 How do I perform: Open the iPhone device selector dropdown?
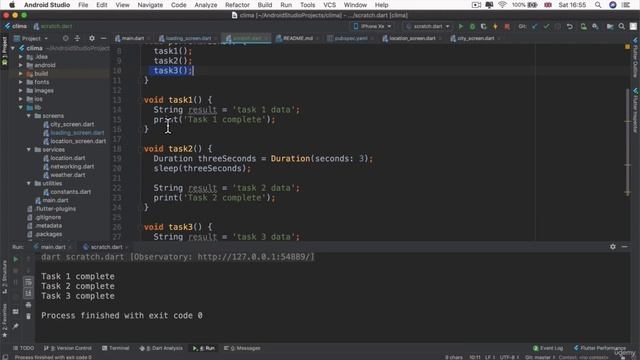point(373,27)
